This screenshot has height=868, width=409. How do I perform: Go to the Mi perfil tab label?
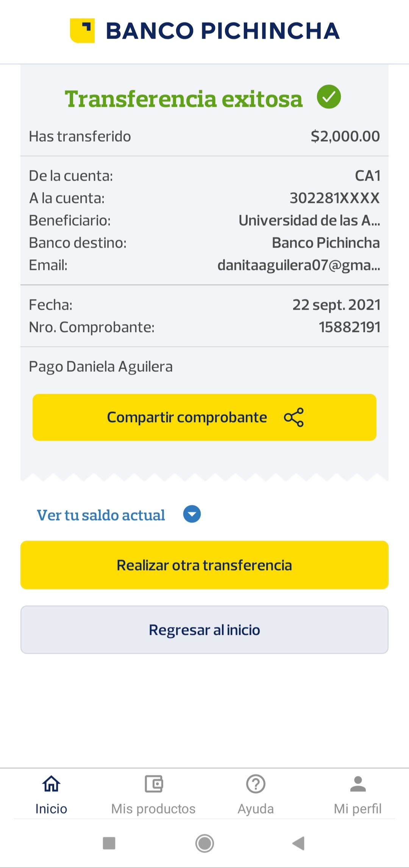(x=358, y=809)
